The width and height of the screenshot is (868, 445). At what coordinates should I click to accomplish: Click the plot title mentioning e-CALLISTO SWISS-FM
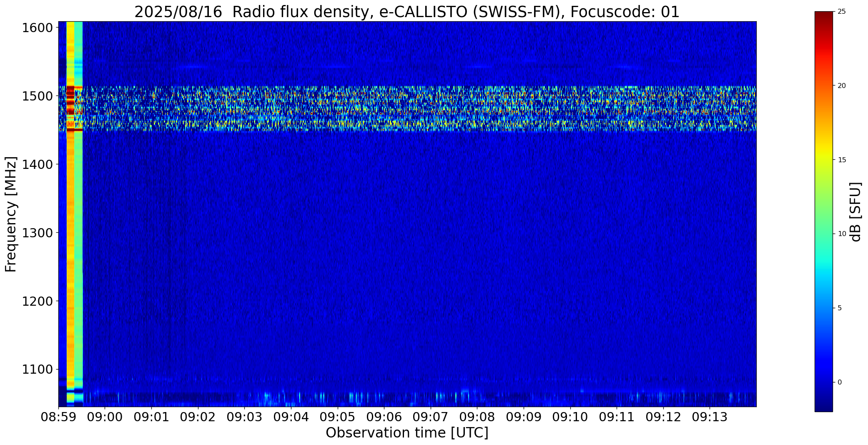click(x=407, y=12)
